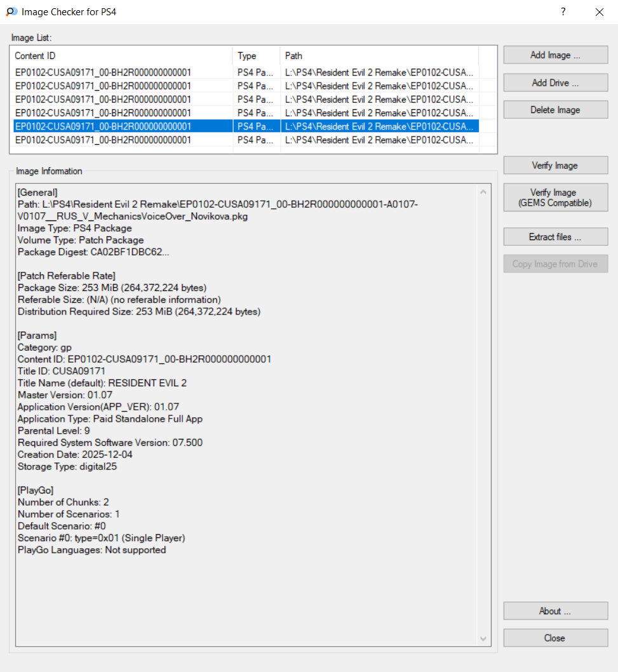Open the About dialog
Viewport: 618px width, 672px height.
click(555, 611)
